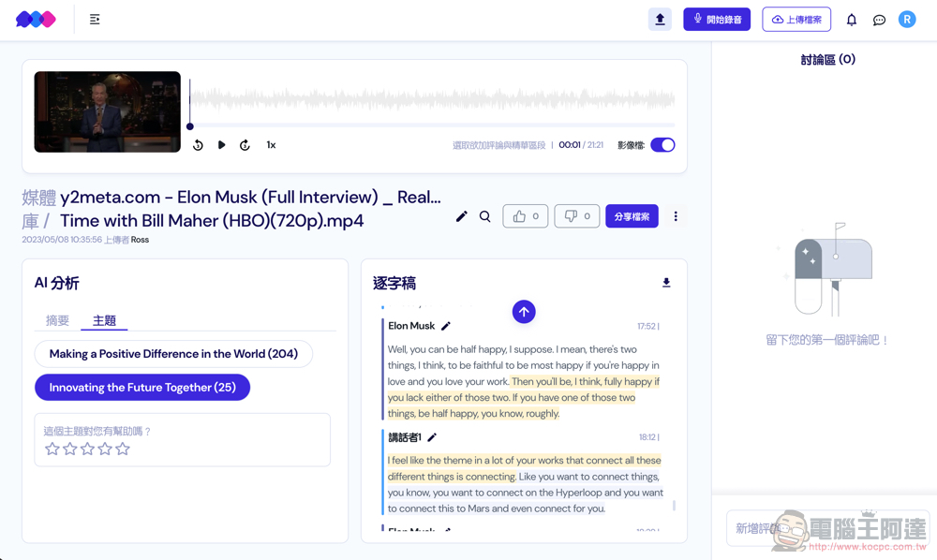The height and width of the screenshot is (560, 937).
Task: Open notifications bell icon
Action: [852, 20]
